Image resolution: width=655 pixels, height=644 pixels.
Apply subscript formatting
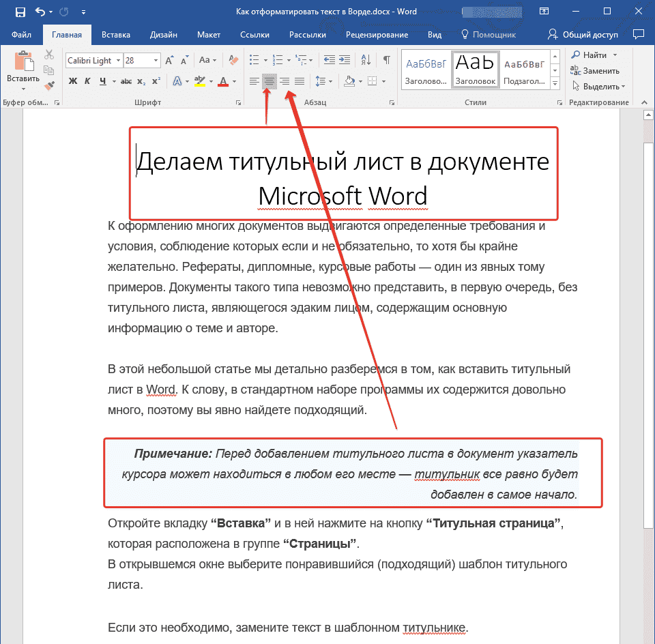click(141, 80)
